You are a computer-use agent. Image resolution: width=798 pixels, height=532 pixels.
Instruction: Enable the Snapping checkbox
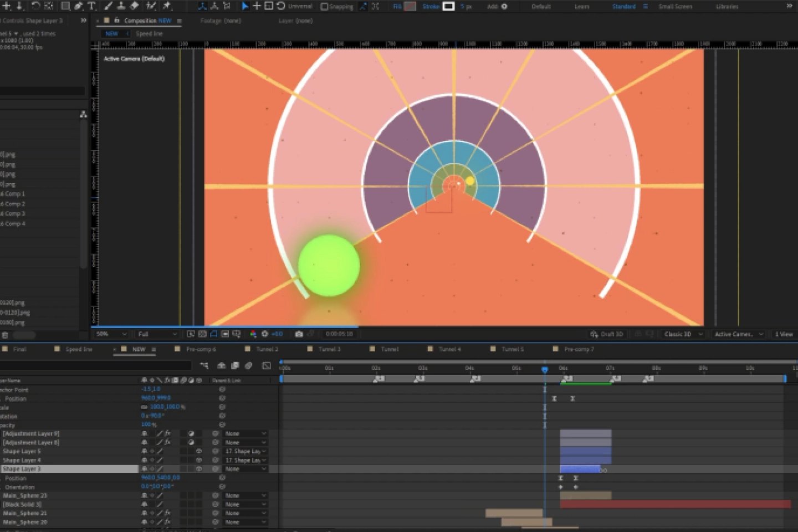pyautogui.click(x=325, y=7)
